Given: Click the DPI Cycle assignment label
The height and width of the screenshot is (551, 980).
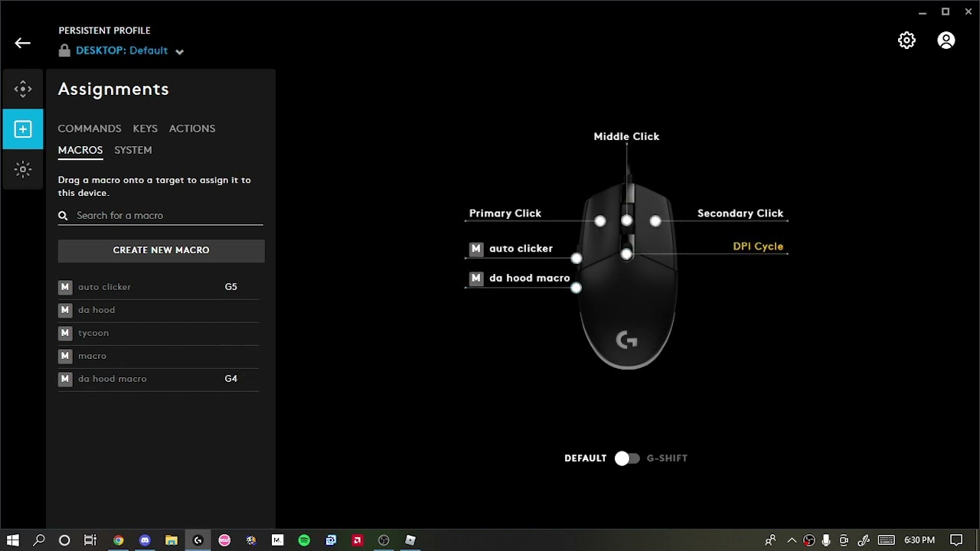Looking at the screenshot, I should pos(758,246).
